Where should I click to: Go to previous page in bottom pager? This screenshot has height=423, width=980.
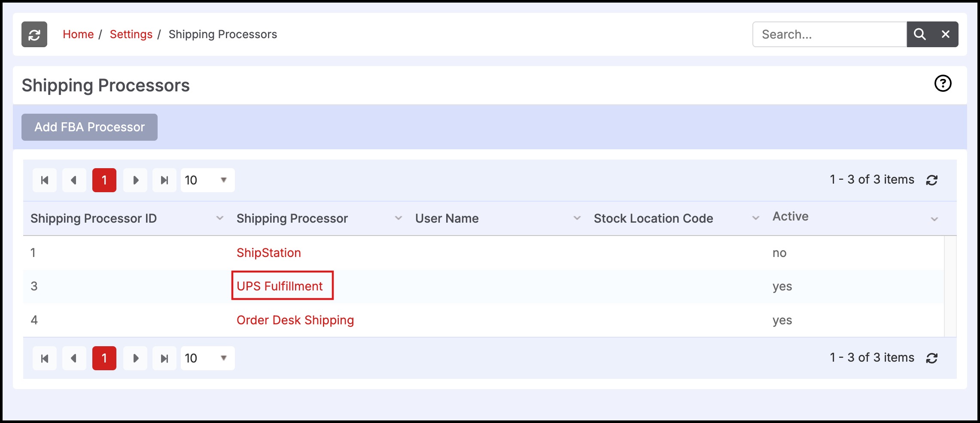[x=74, y=358]
